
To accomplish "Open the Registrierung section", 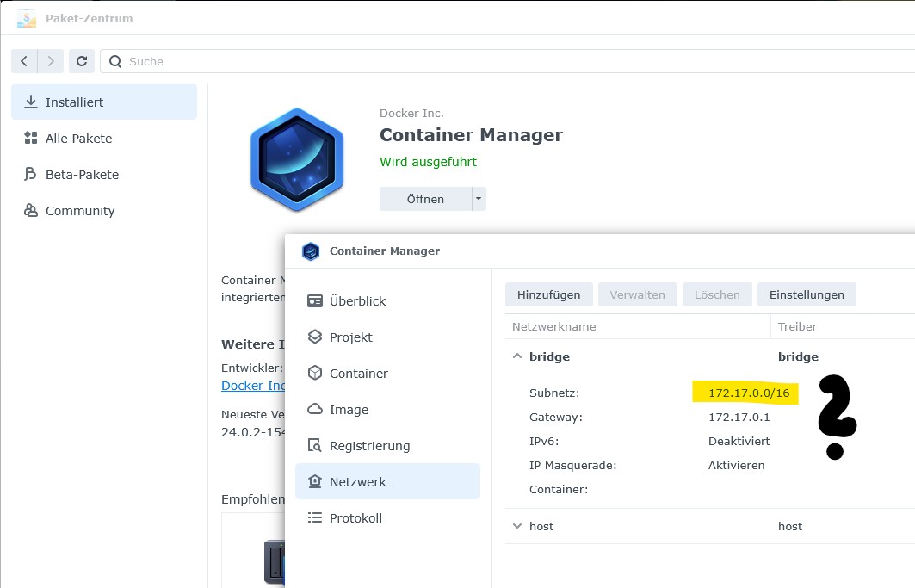I will pyautogui.click(x=369, y=446).
